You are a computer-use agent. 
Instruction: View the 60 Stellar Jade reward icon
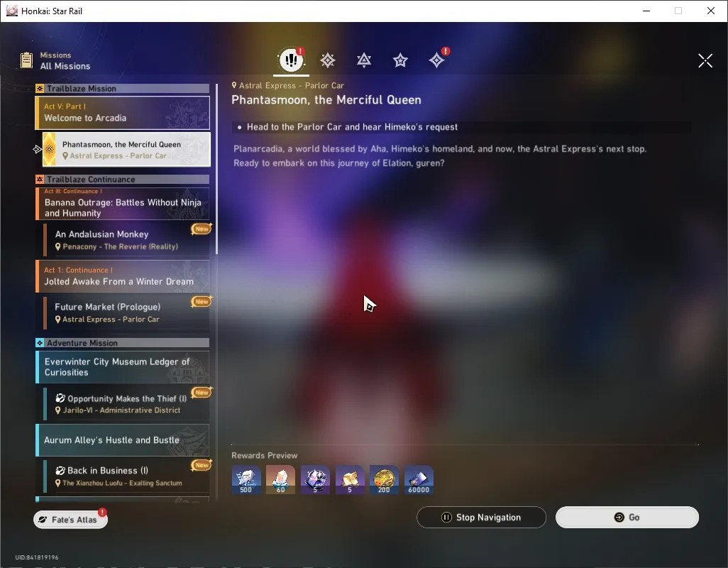280,480
